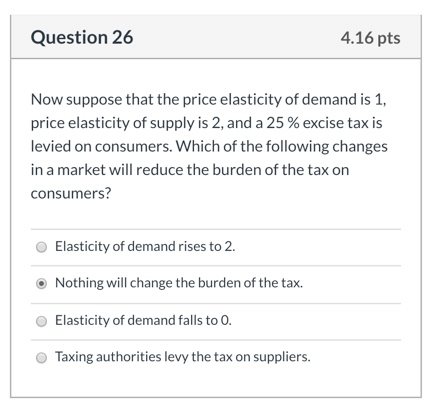Click the answer text 'Nothing will change the burden of the tax.'
Screen dimensions: 428x408
coord(179,283)
